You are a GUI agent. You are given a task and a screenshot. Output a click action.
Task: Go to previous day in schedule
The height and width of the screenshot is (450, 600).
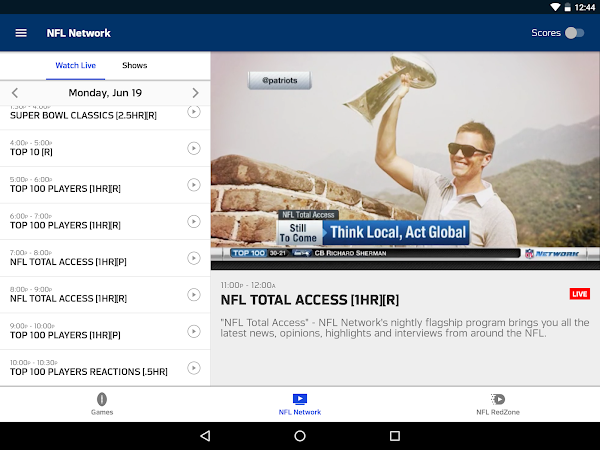(15, 93)
